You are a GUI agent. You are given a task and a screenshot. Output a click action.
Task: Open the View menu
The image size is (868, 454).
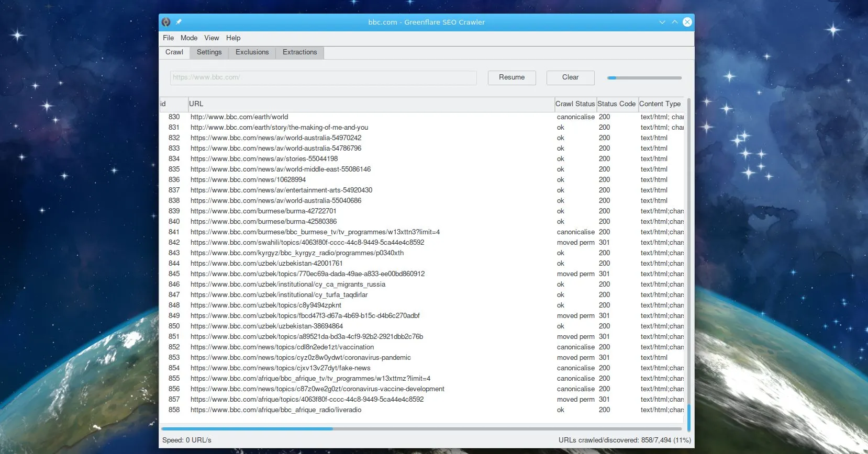pyautogui.click(x=212, y=38)
